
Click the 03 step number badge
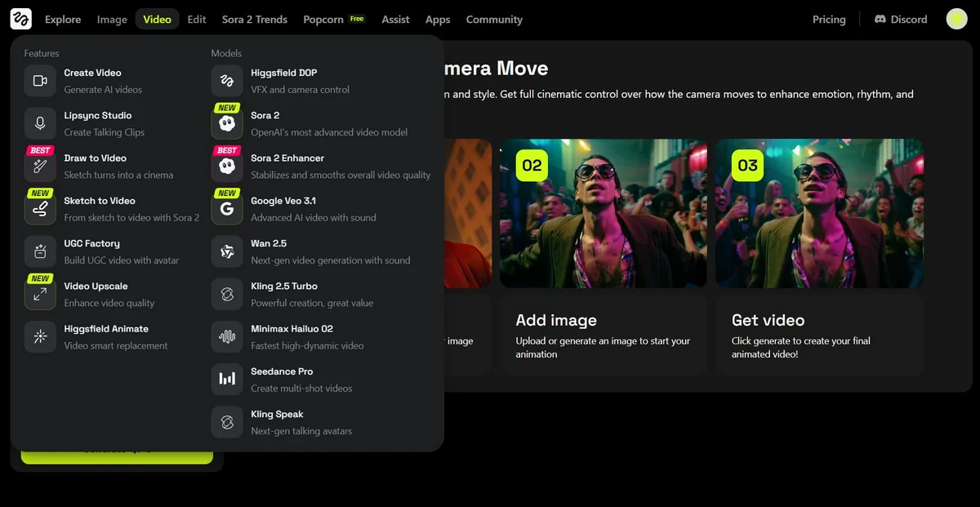[x=747, y=166]
